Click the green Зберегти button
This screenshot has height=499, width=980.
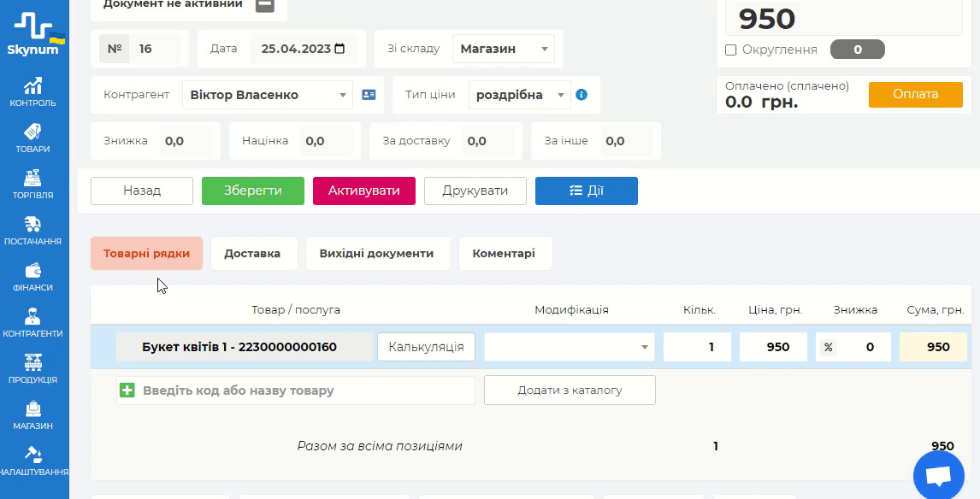pyautogui.click(x=252, y=191)
